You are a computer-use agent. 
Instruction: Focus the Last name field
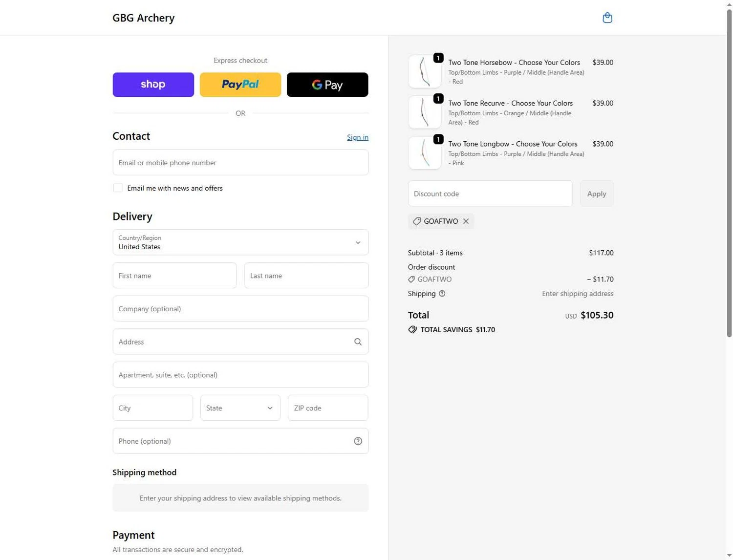click(x=306, y=276)
